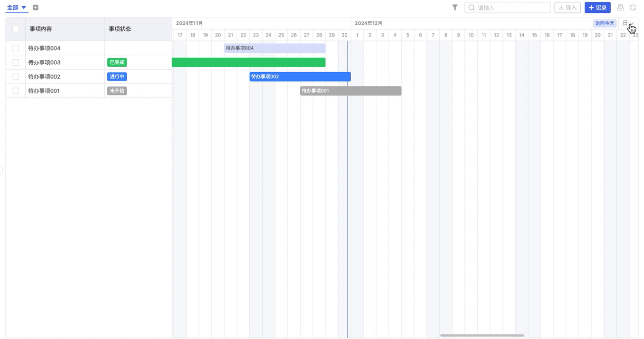Open the filter funnel icon
Viewport: 644px width, 339px height.
[x=455, y=7]
